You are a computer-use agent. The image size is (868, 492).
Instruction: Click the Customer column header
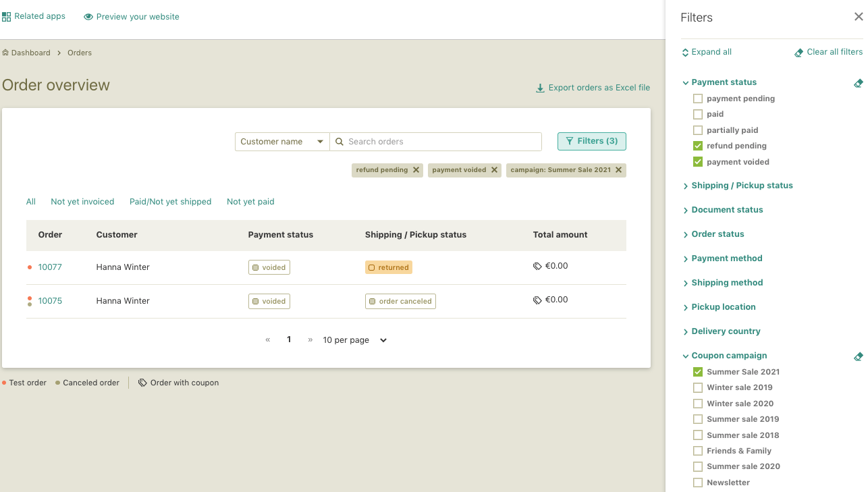pyautogui.click(x=117, y=235)
